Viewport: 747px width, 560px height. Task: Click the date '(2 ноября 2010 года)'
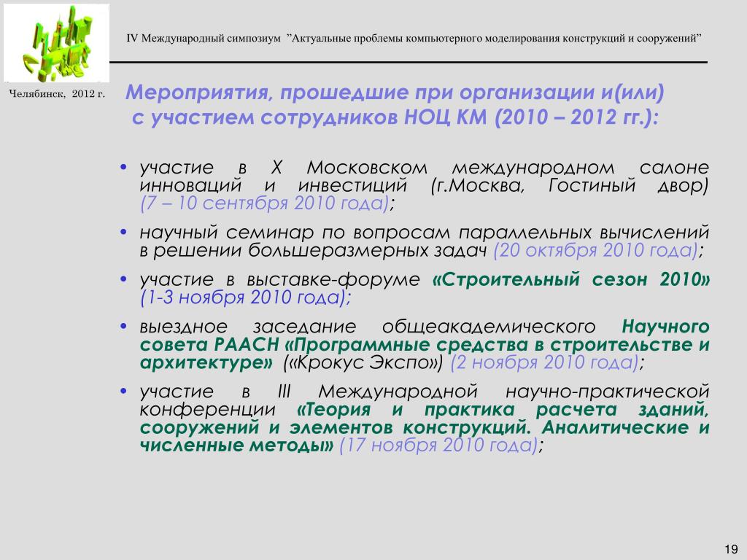click(544, 363)
